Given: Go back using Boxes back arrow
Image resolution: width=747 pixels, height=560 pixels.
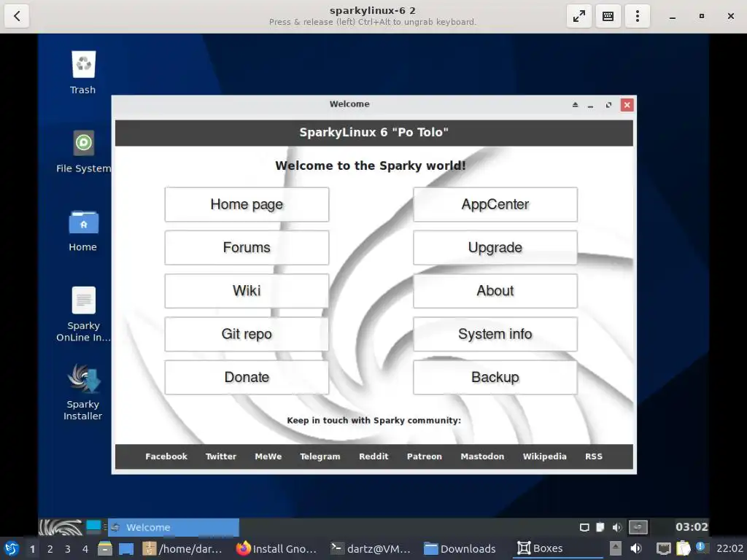Looking at the screenshot, I should 17,16.
